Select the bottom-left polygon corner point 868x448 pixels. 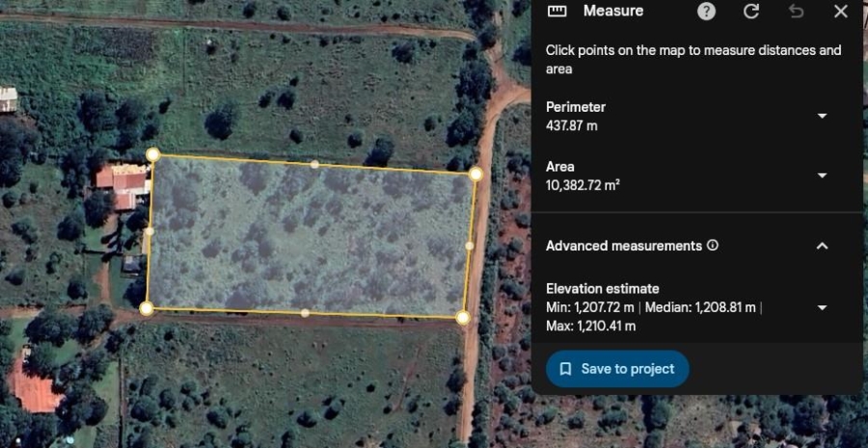pos(146,308)
